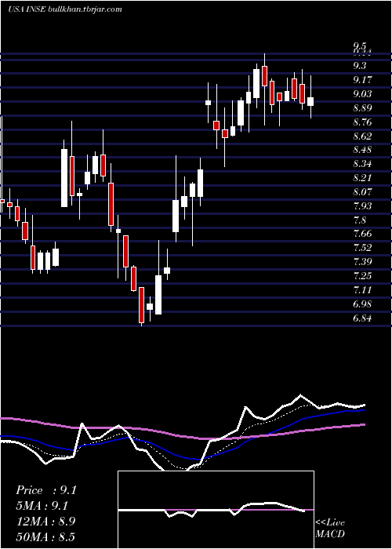The height and width of the screenshot is (549, 392).
Task: Click the 8.89 price axis label
Action: point(362,108)
